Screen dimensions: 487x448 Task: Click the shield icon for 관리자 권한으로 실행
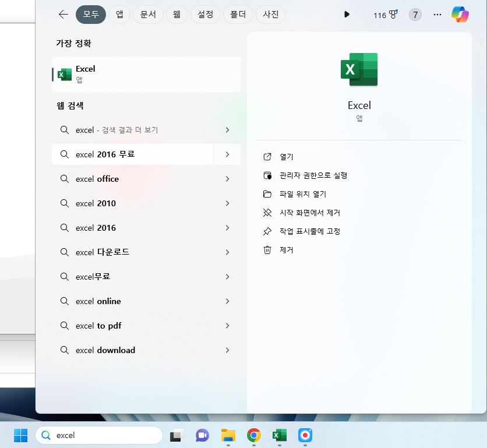(267, 175)
